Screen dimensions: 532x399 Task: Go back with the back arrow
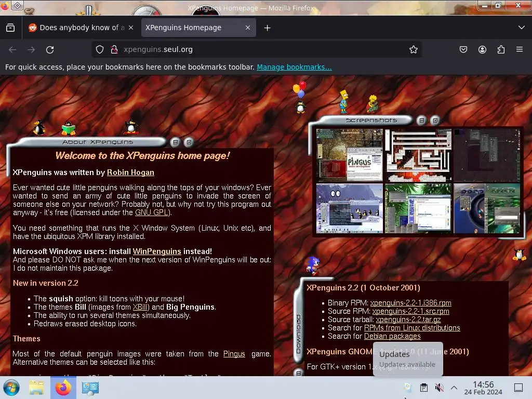pos(12,49)
